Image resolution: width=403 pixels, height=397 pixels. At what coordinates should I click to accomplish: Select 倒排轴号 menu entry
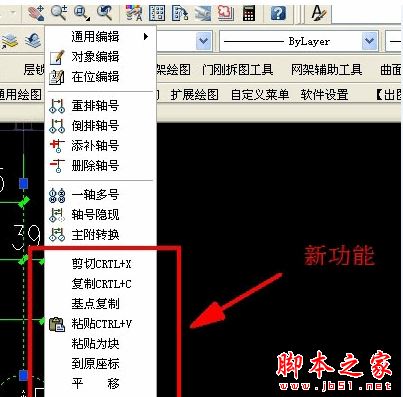pyautogui.click(x=101, y=126)
